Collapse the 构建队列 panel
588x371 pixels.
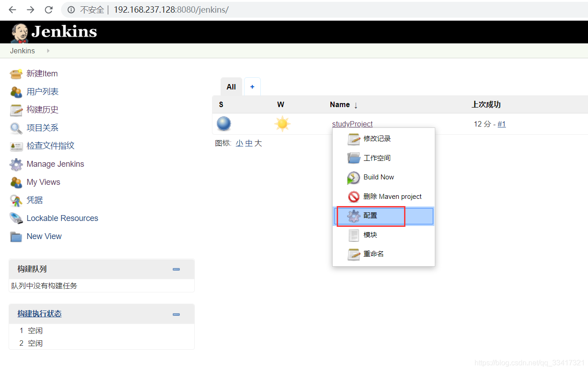pos(176,269)
